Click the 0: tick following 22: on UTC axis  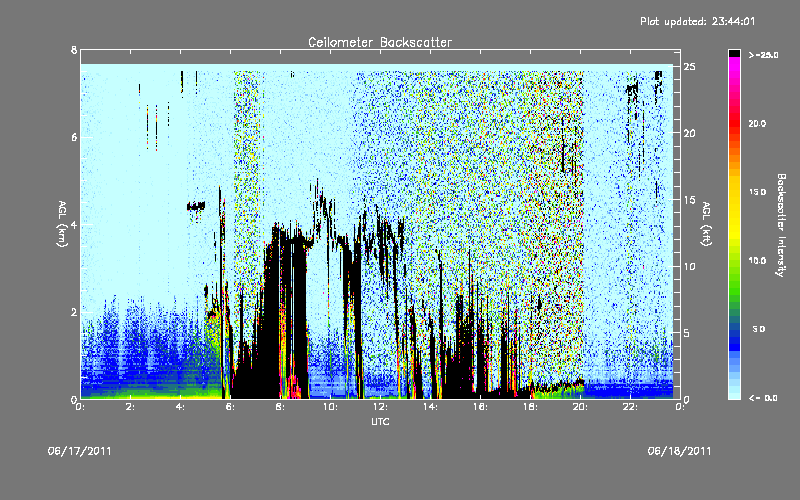(680, 407)
